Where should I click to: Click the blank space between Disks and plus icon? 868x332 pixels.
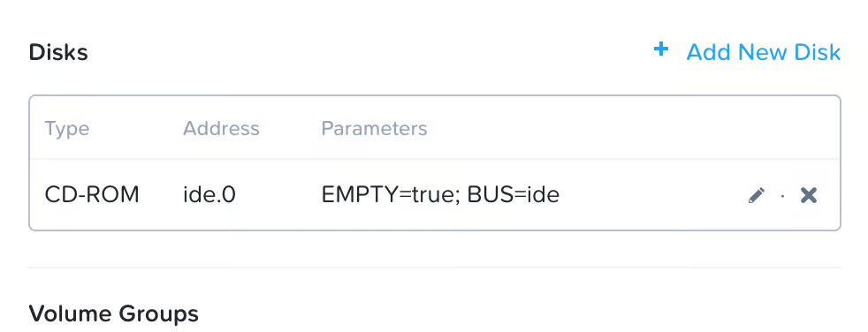(371, 53)
